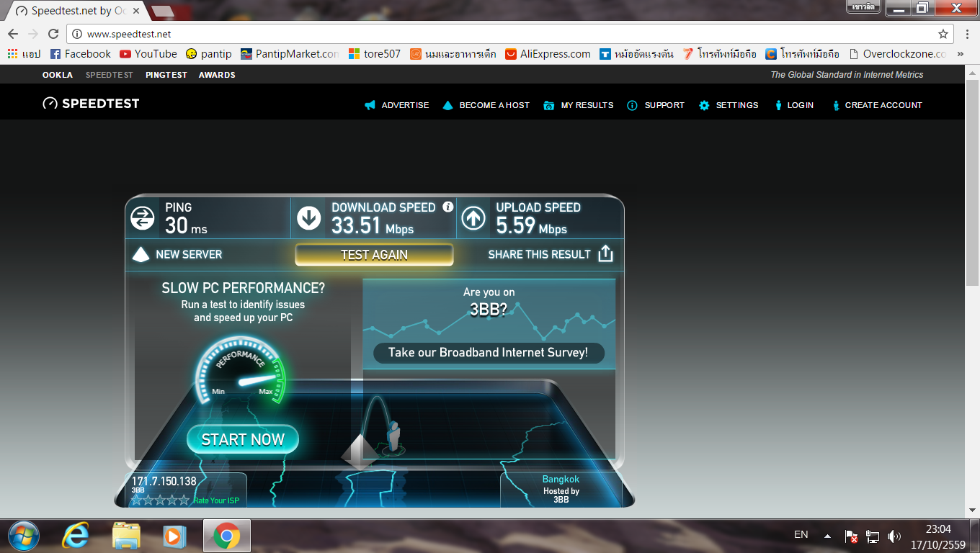Open the ADVERTISE page link
This screenshot has height=553, width=980.
tap(405, 105)
